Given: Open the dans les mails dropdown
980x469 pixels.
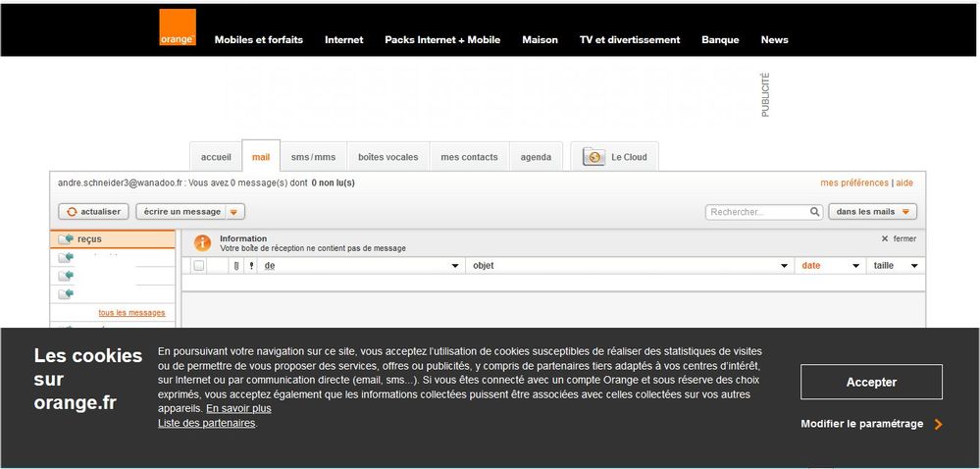Looking at the screenshot, I should click(x=872, y=212).
